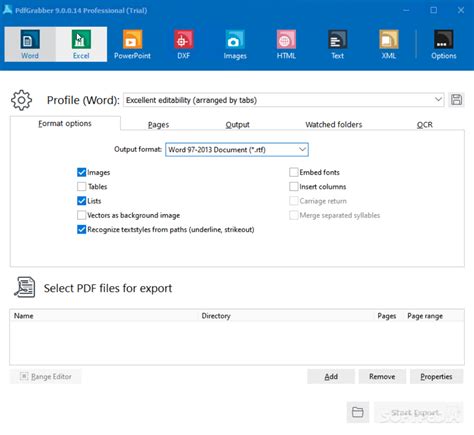Click the Carriage return checkbox
The image size is (474, 435).
click(x=294, y=201)
